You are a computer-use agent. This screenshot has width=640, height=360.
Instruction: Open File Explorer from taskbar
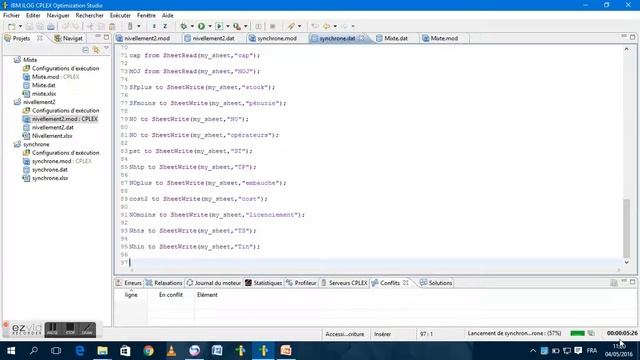tap(102, 351)
